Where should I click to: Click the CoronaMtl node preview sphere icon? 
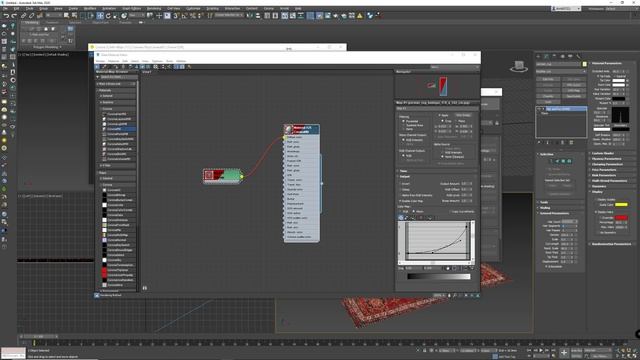(289, 130)
